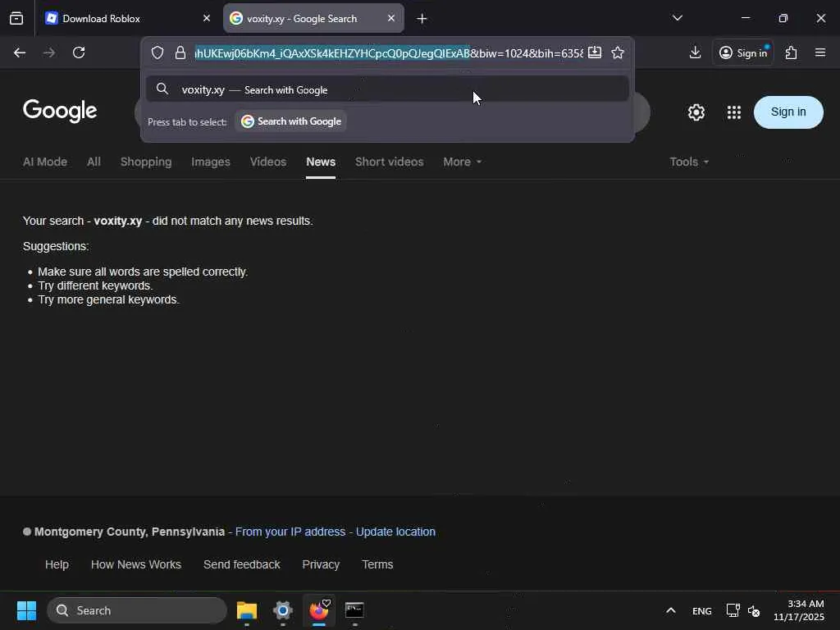Open the Downloads panel
The width and height of the screenshot is (840, 630).
point(695,52)
